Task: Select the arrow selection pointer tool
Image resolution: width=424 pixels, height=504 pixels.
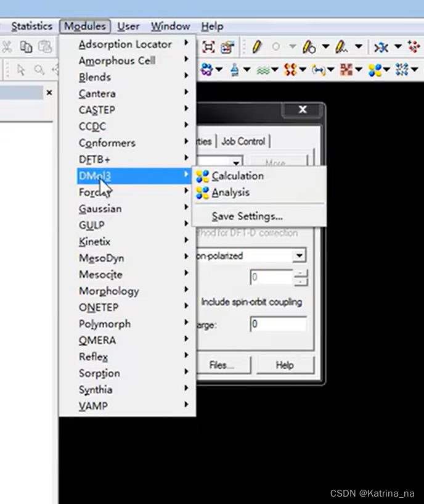Action: click(21, 70)
